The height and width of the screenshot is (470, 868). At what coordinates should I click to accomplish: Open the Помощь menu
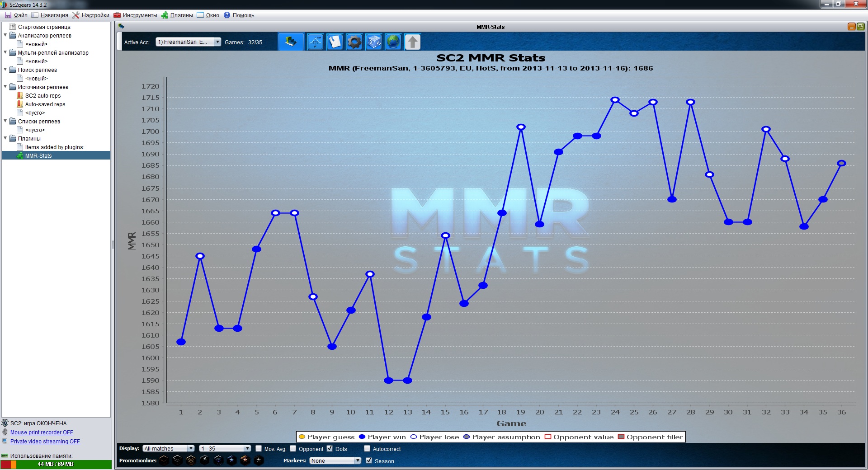click(239, 15)
